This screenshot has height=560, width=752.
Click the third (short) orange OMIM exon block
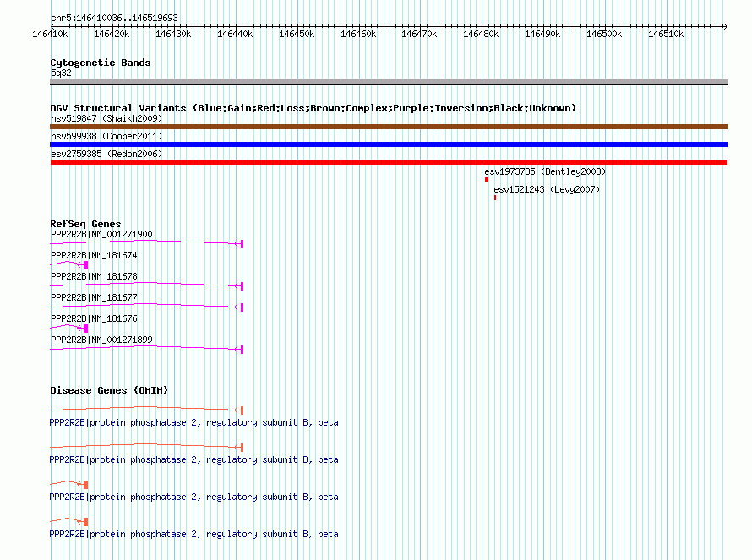85,485
